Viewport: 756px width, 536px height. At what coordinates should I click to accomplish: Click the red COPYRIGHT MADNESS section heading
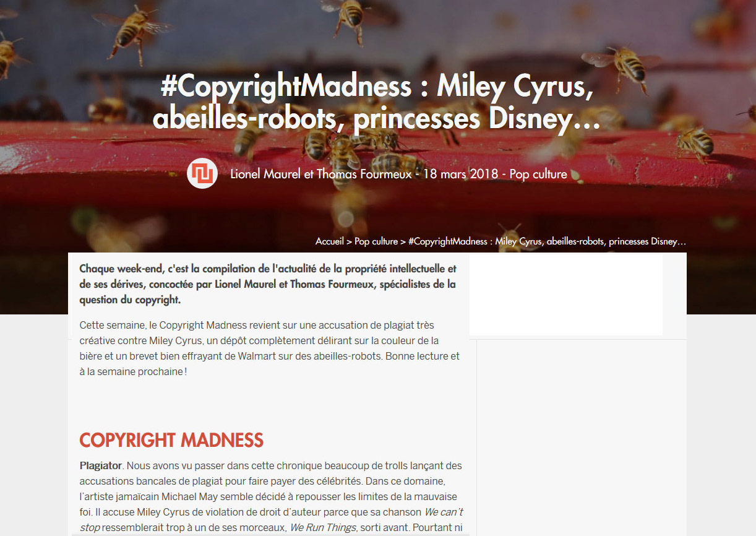point(171,440)
